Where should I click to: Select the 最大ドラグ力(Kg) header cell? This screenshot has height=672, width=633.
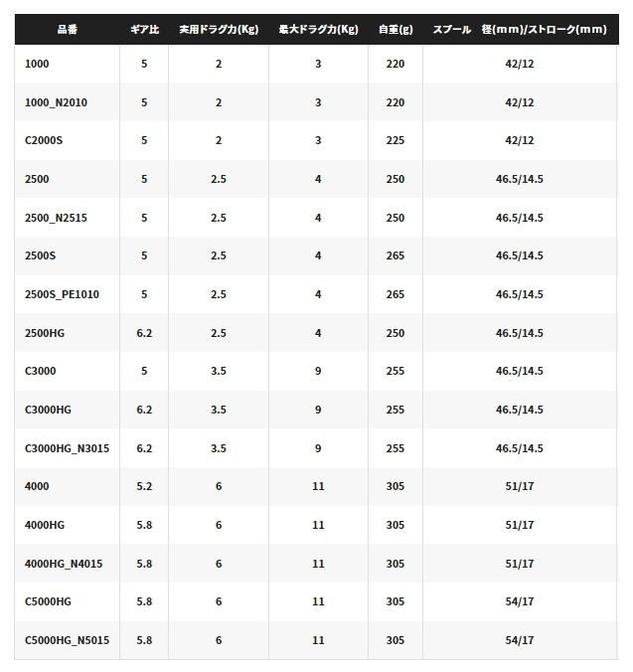coord(318,30)
